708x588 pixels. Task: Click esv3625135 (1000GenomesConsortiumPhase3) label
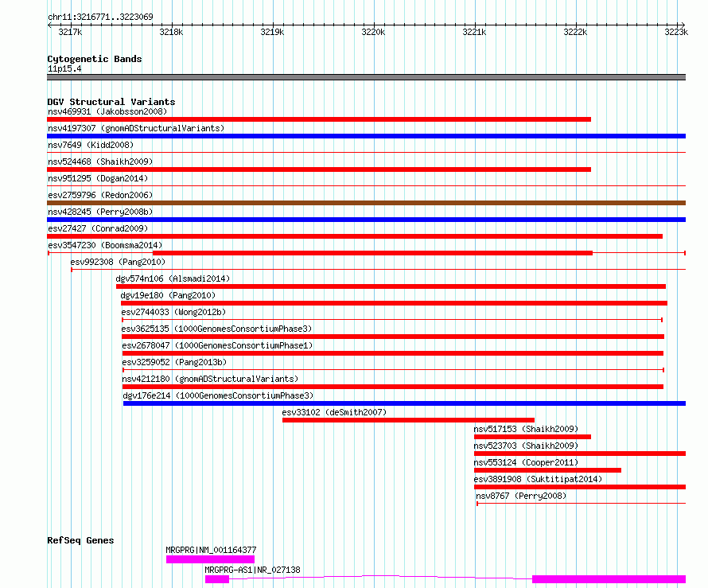coord(216,329)
